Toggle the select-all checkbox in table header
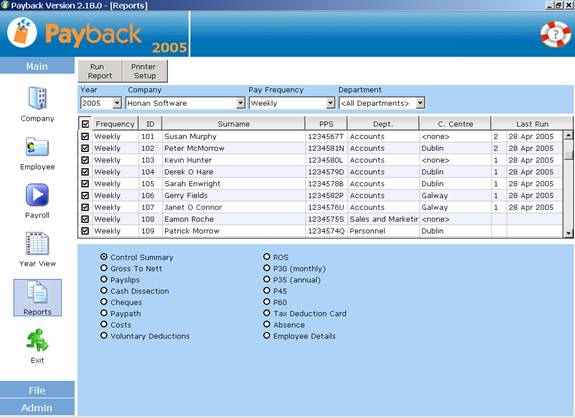 [85, 124]
